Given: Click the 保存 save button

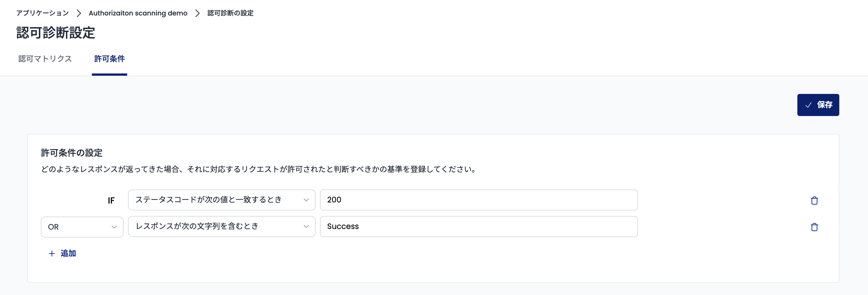Looking at the screenshot, I should (818, 105).
